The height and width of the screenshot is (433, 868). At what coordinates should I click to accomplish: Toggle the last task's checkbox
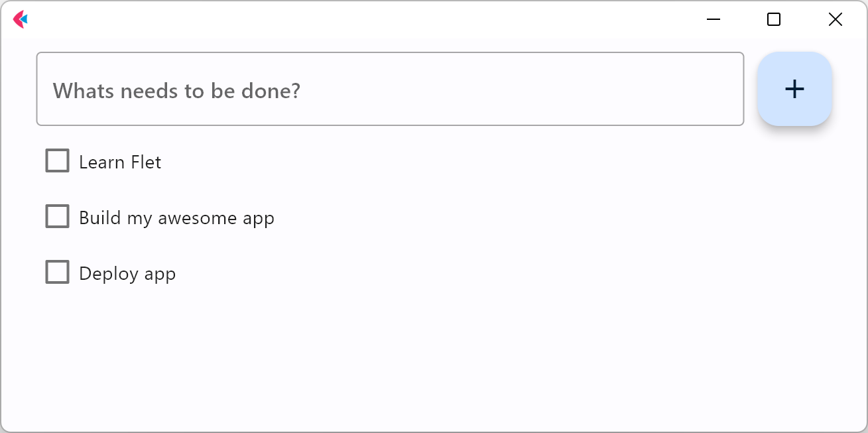(x=57, y=272)
